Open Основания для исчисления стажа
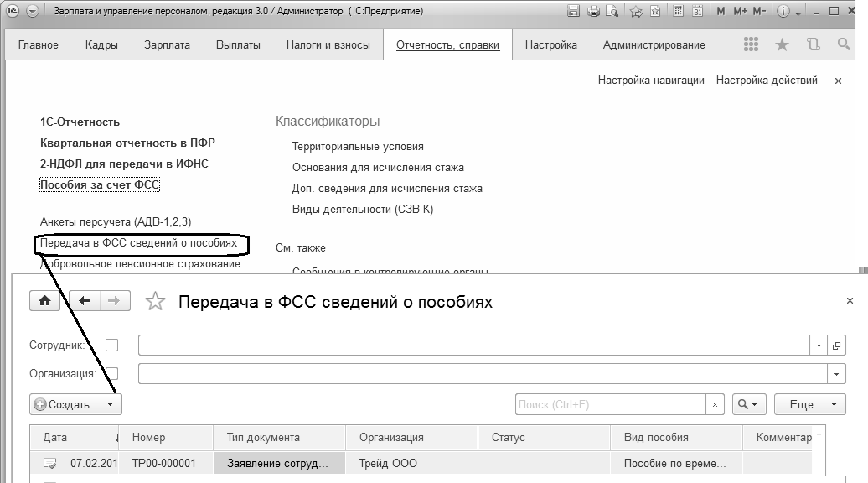This screenshot has height=483, width=868. [x=378, y=167]
